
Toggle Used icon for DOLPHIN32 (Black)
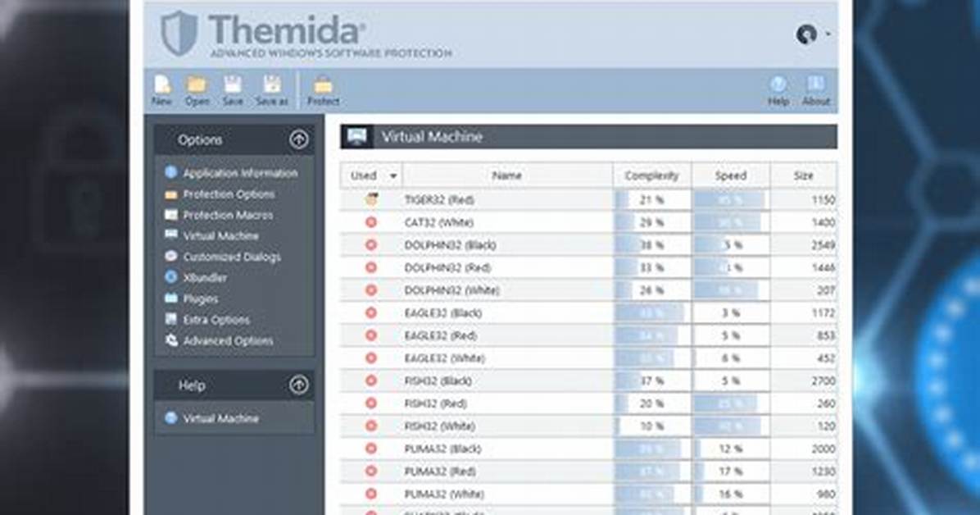[371, 244]
